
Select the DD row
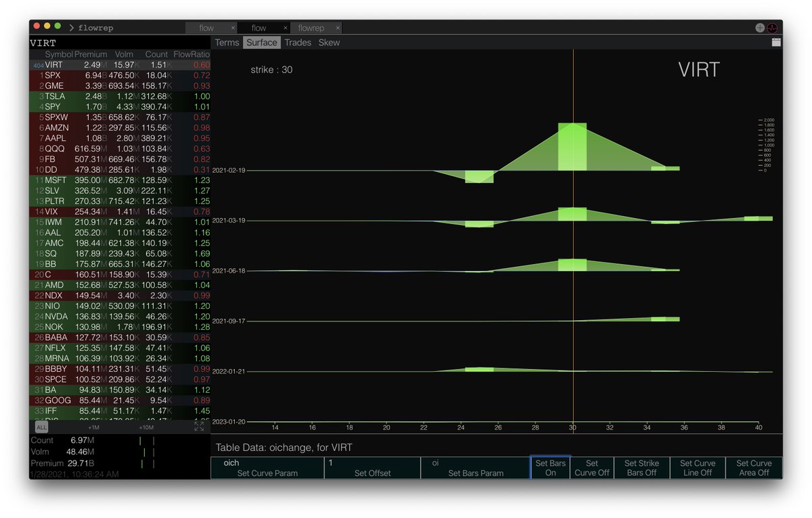(120, 170)
